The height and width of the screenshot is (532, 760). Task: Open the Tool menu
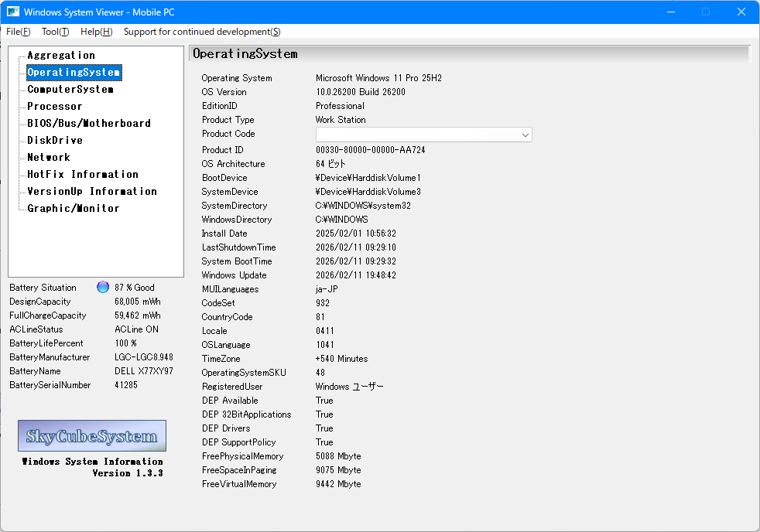coord(55,32)
